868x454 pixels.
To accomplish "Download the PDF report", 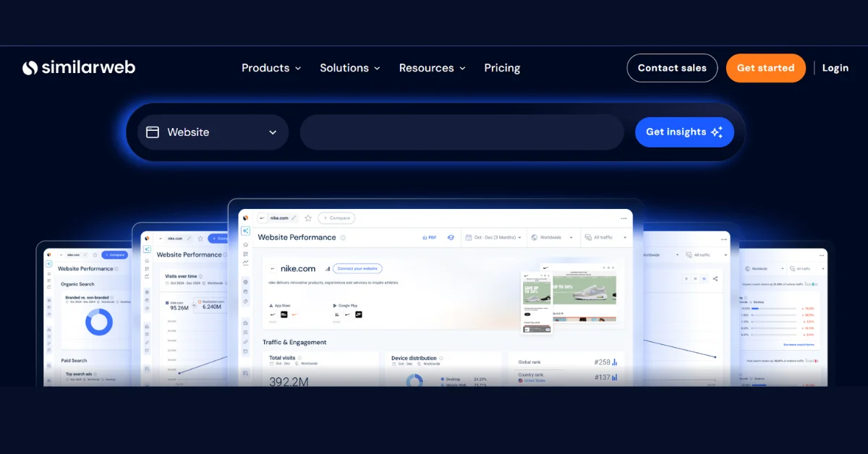I will pyautogui.click(x=430, y=237).
